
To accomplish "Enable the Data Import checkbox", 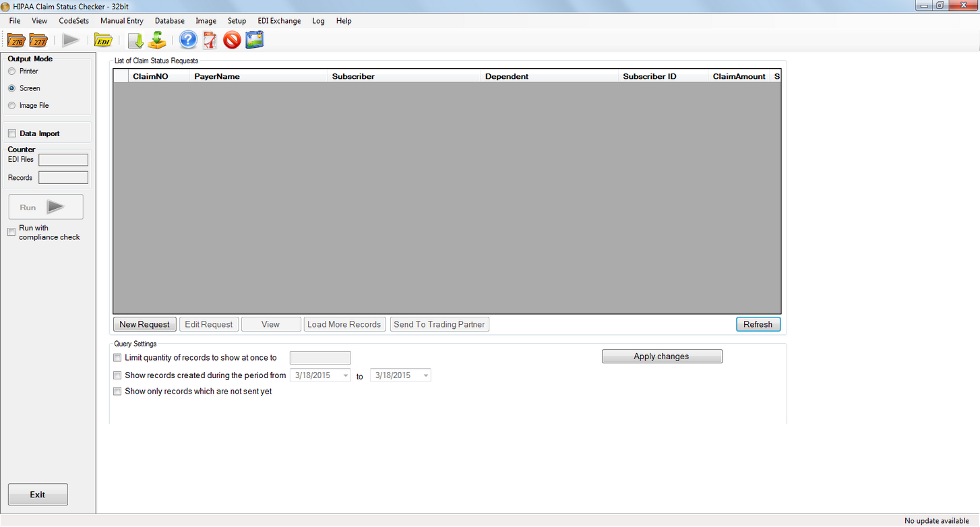I will tap(12, 133).
